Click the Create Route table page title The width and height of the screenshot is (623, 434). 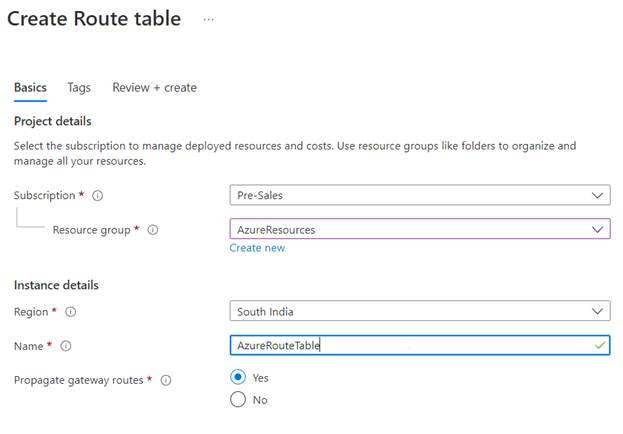pos(94,19)
